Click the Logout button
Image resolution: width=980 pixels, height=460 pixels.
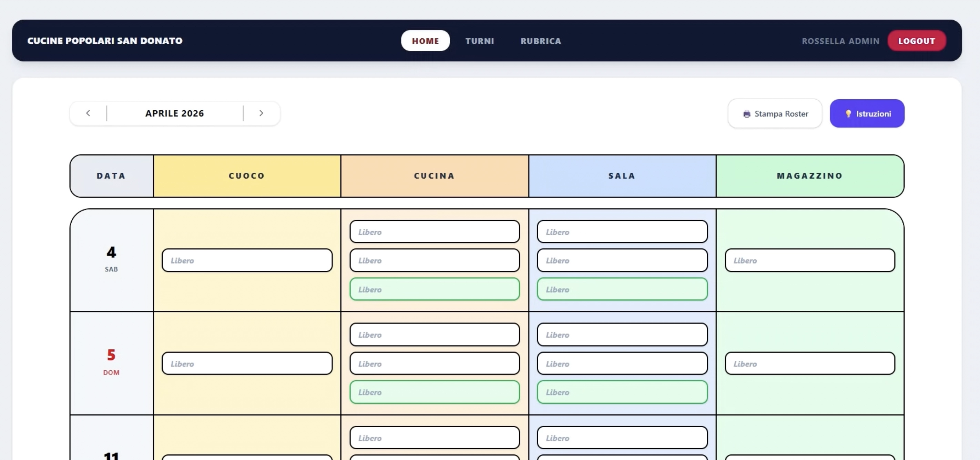pos(917,41)
